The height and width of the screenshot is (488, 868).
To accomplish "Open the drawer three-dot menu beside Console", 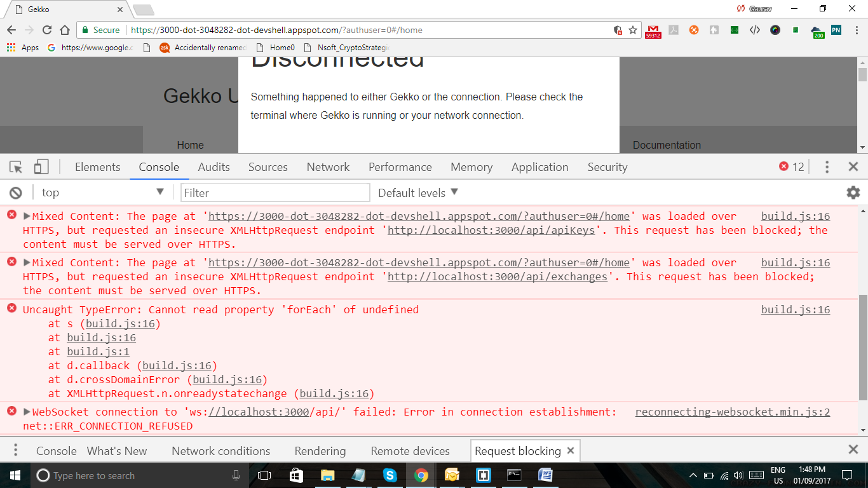I will coord(16,451).
